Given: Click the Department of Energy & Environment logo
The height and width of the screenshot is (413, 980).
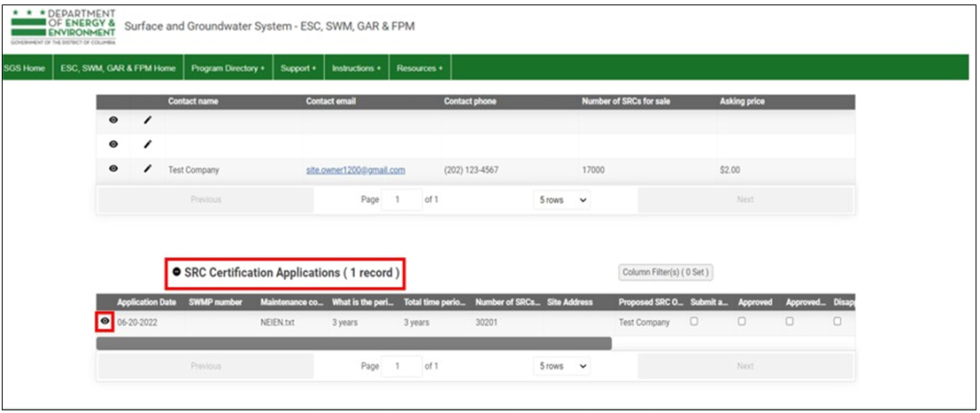Looking at the screenshot, I should click(63, 27).
